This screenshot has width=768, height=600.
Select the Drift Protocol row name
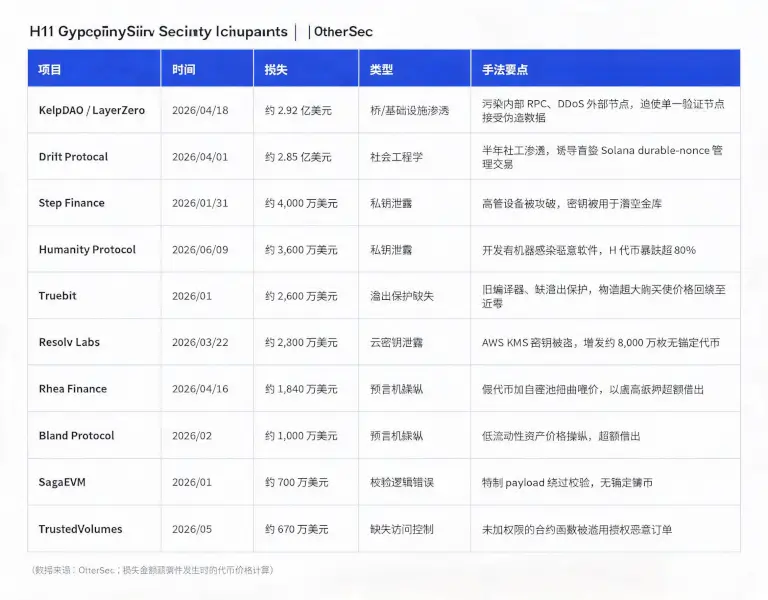73,157
